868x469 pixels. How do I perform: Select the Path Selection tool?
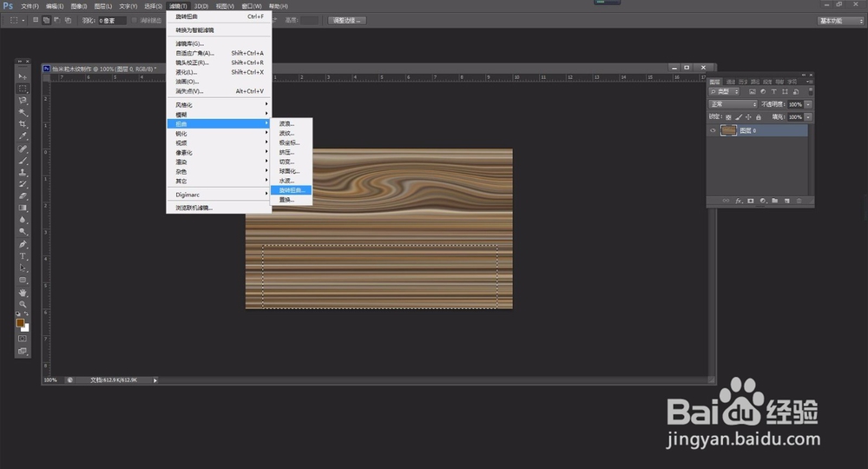(23, 268)
